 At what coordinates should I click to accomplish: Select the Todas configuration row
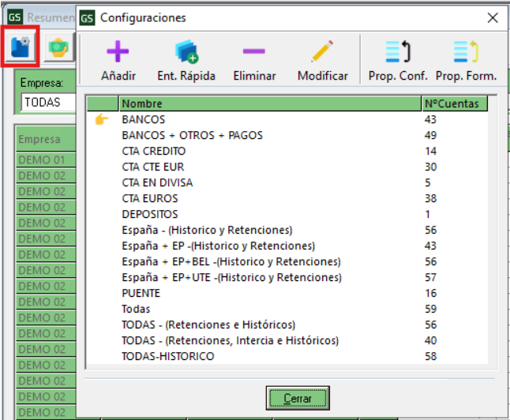pyautogui.click(x=287, y=309)
